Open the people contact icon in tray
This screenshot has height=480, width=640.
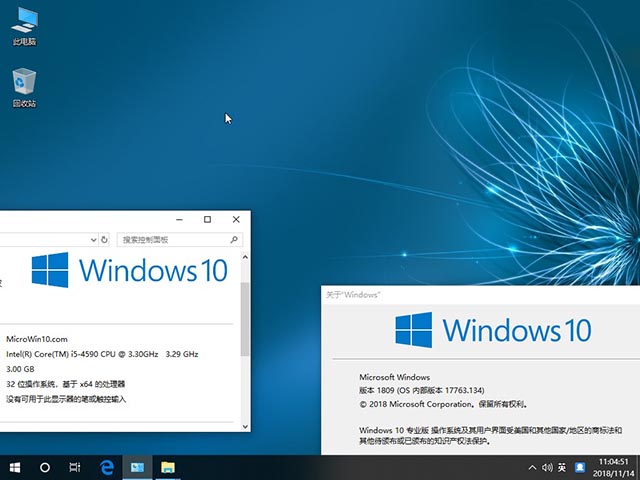click(580, 467)
